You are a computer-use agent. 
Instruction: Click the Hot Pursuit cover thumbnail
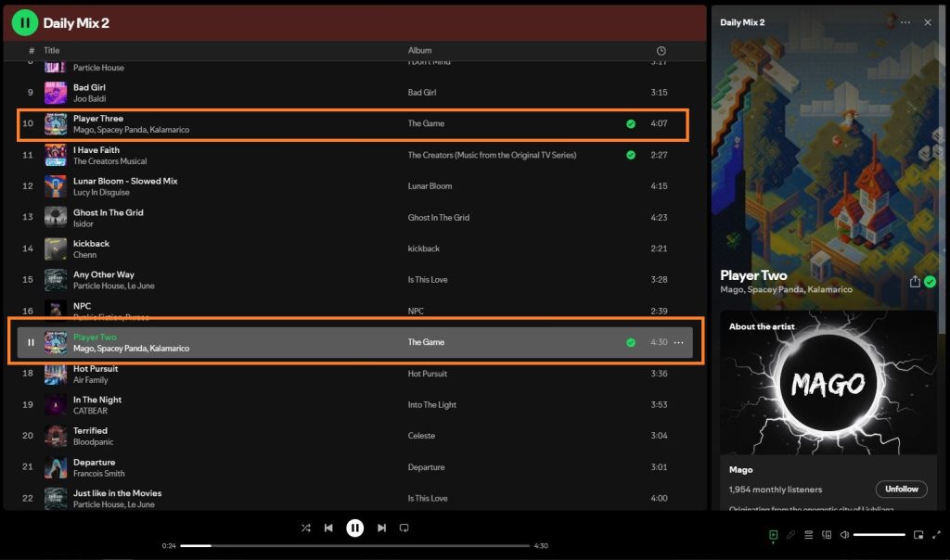point(56,374)
